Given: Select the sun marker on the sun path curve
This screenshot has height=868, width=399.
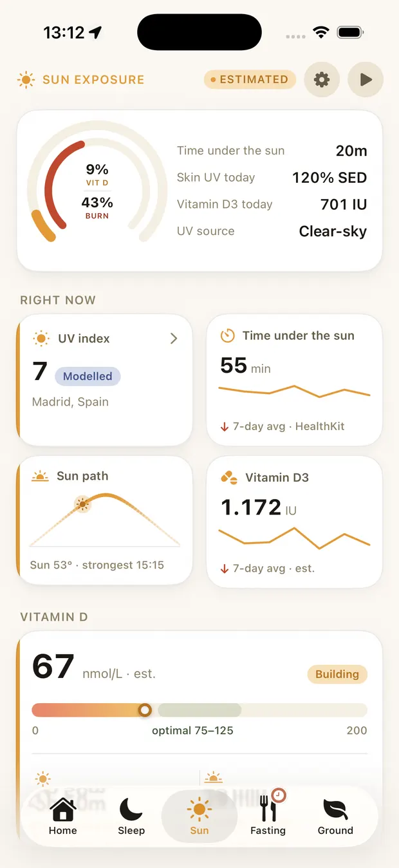Looking at the screenshot, I should 82,504.
